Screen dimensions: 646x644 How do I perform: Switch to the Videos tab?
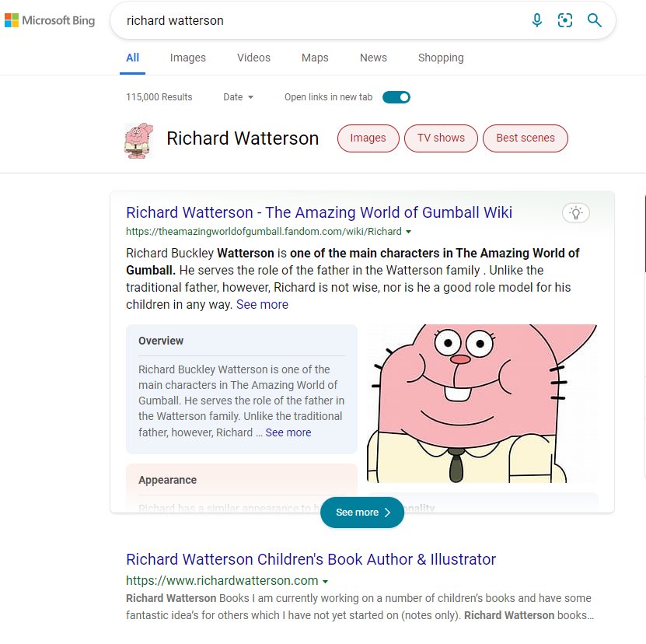click(253, 58)
